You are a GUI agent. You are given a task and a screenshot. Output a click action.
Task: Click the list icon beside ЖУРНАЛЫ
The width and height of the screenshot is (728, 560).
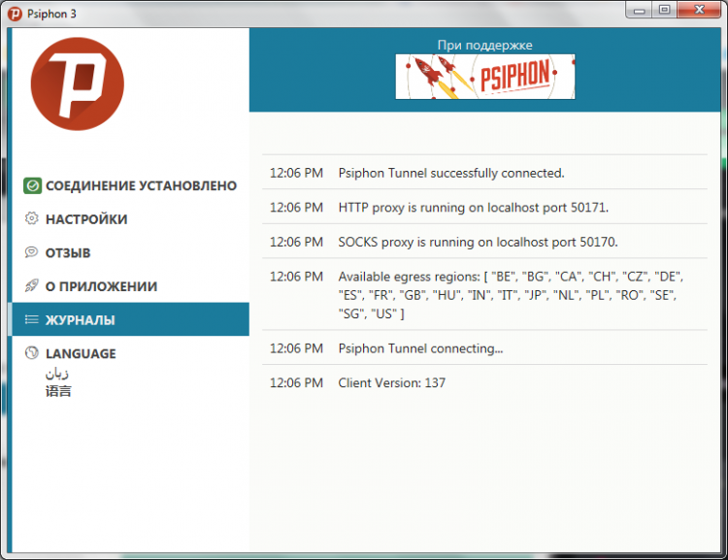32,319
